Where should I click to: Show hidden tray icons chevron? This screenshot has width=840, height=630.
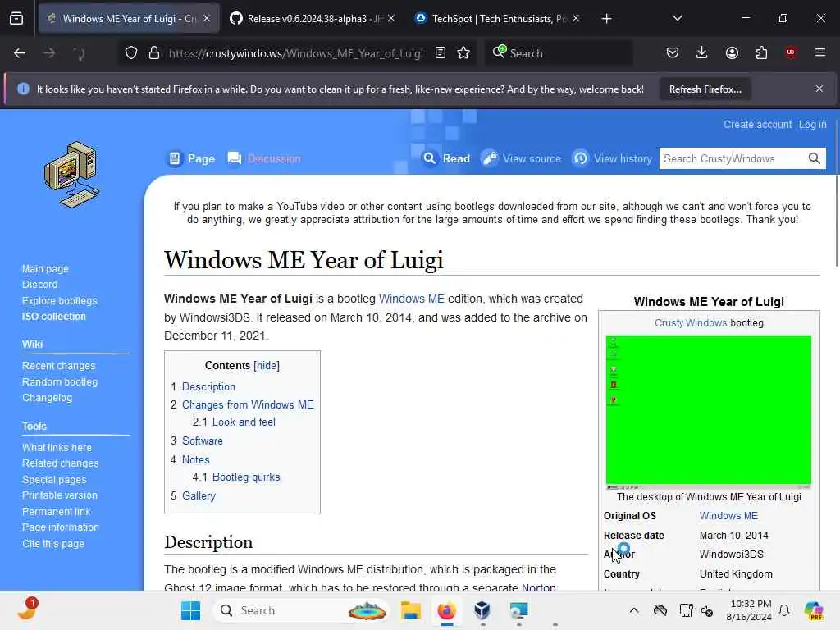pos(634,610)
